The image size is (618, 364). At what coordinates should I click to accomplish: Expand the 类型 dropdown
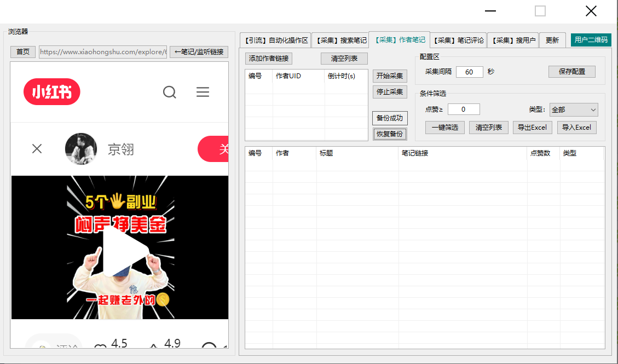click(574, 110)
